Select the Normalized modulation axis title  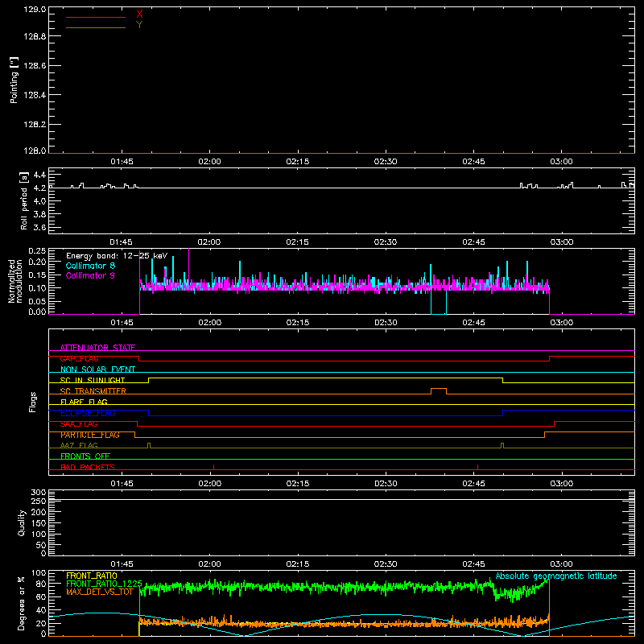pyautogui.click(x=15, y=281)
